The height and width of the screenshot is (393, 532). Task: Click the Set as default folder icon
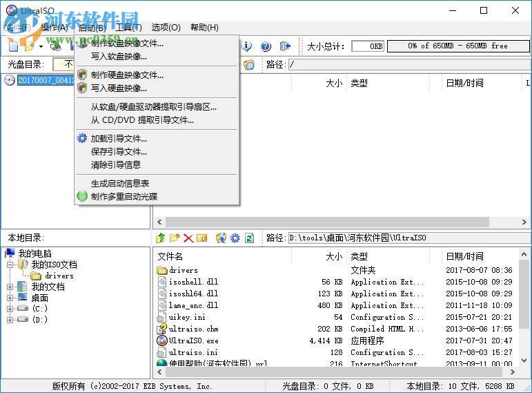221,238
